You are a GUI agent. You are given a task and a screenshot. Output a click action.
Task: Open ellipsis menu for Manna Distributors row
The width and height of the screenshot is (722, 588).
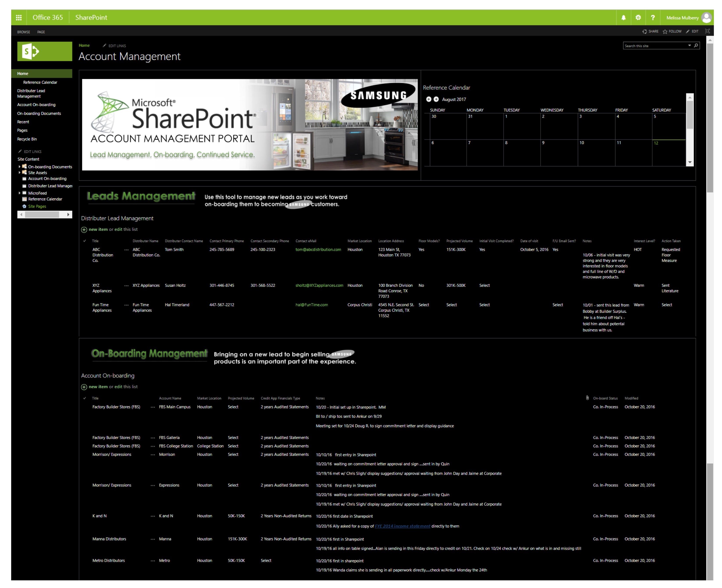tap(153, 539)
